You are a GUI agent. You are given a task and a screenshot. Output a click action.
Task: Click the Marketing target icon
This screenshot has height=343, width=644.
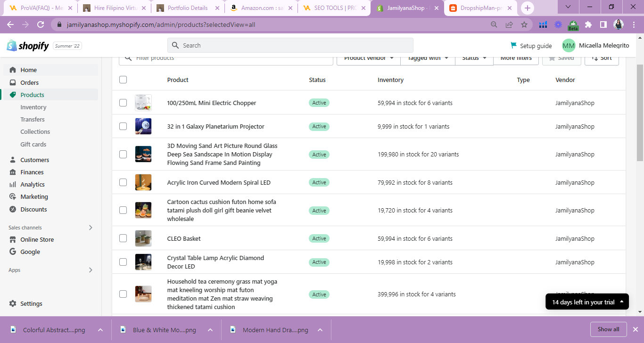click(x=13, y=196)
